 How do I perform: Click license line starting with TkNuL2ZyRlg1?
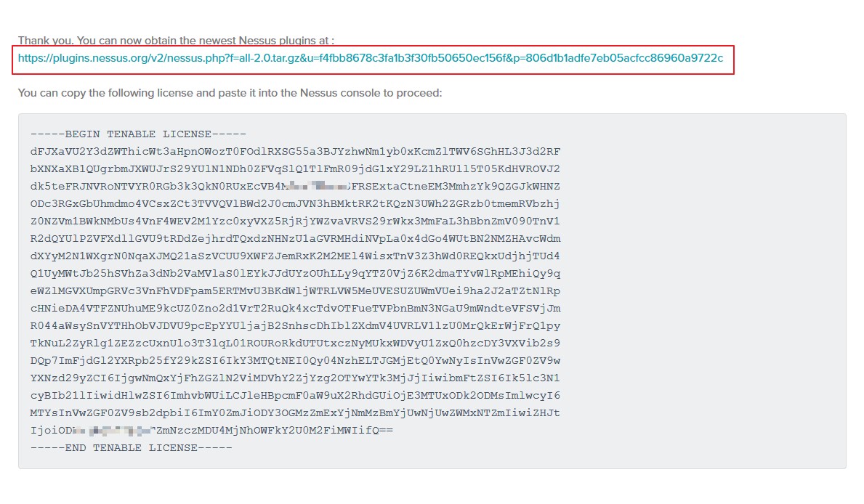(295, 344)
